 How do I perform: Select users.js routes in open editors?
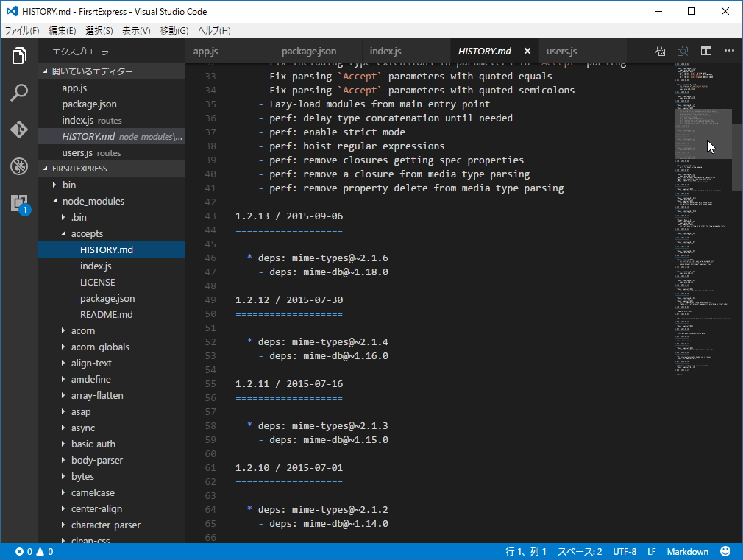(111, 152)
